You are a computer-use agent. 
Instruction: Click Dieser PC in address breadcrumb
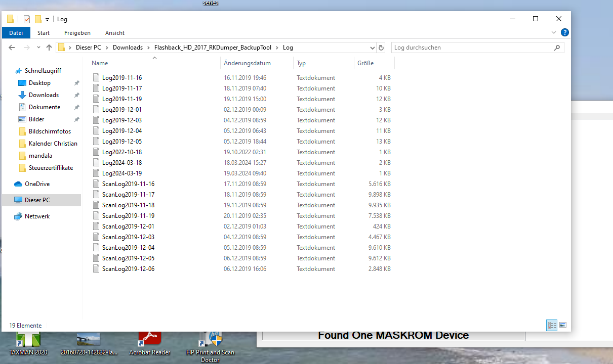point(89,48)
